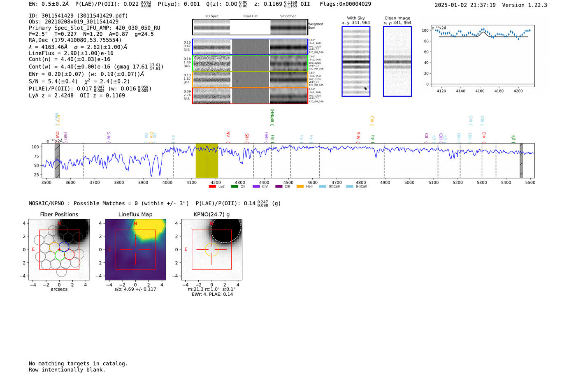The image size is (576, 392).
Task: Click the red Lyα legend swatch
Action: [x=212, y=186]
